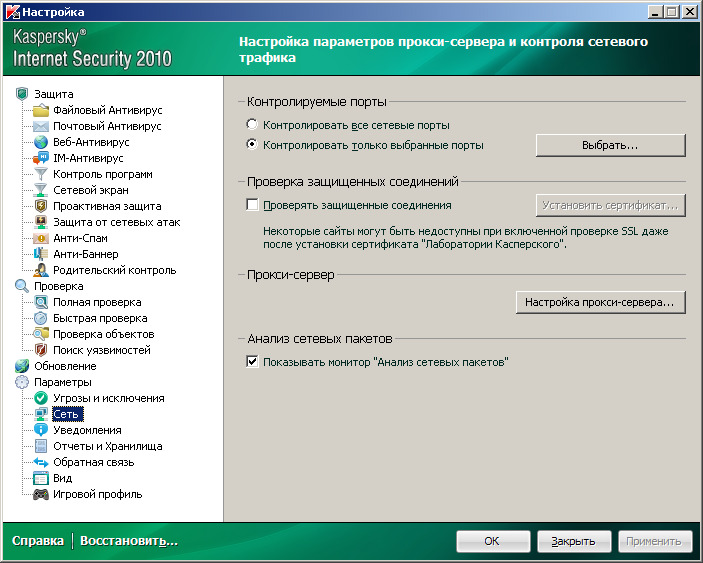The width and height of the screenshot is (703, 563).
Task: Click the Проверка объектов icon
Action: pyautogui.click(x=41, y=334)
